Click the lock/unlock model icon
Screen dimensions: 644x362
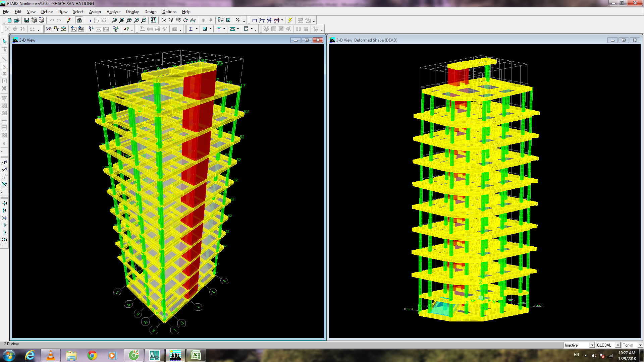(x=79, y=20)
